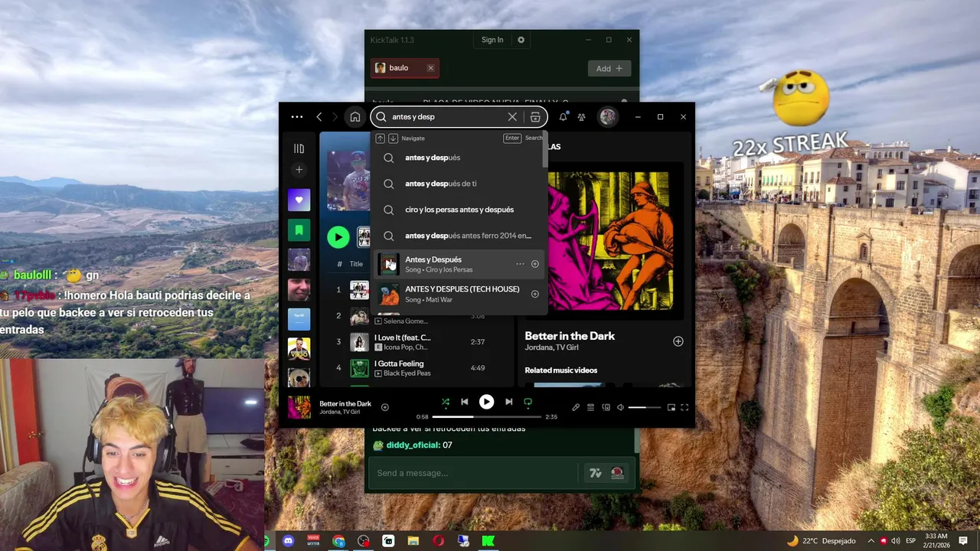Create new playlist with plus button
This screenshot has height=551, width=980.
(299, 170)
